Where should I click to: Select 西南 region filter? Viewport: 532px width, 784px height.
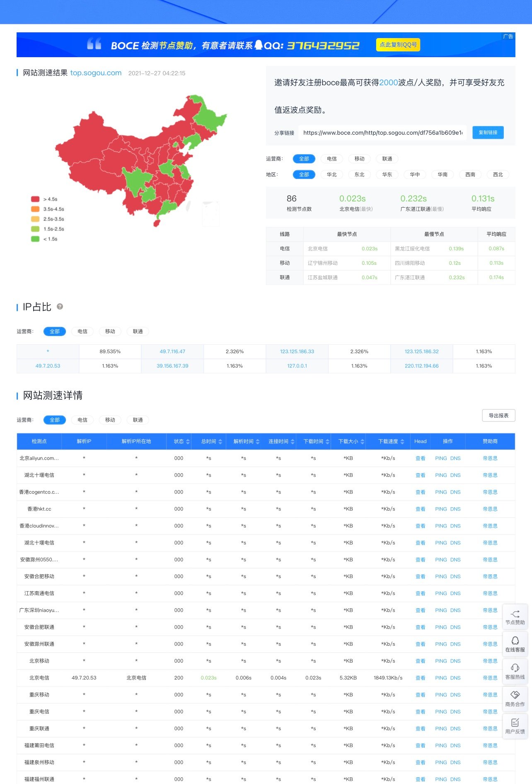tap(470, 174)
